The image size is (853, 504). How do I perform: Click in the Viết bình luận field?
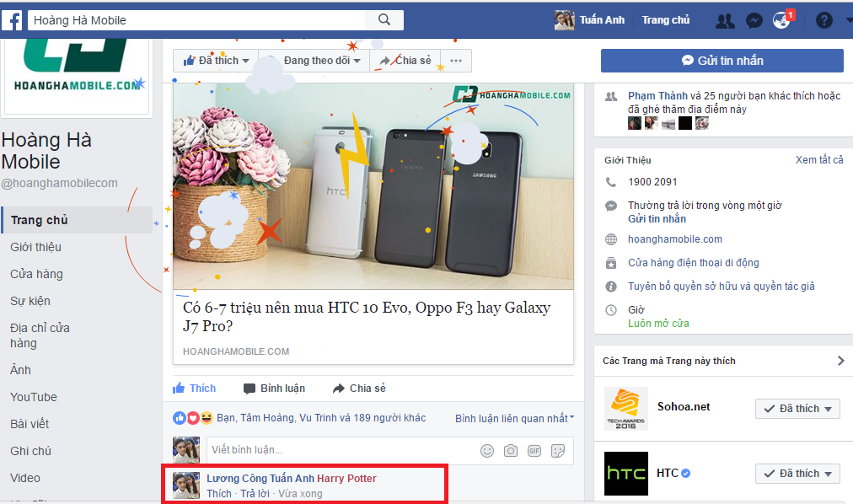coord(337,451)
